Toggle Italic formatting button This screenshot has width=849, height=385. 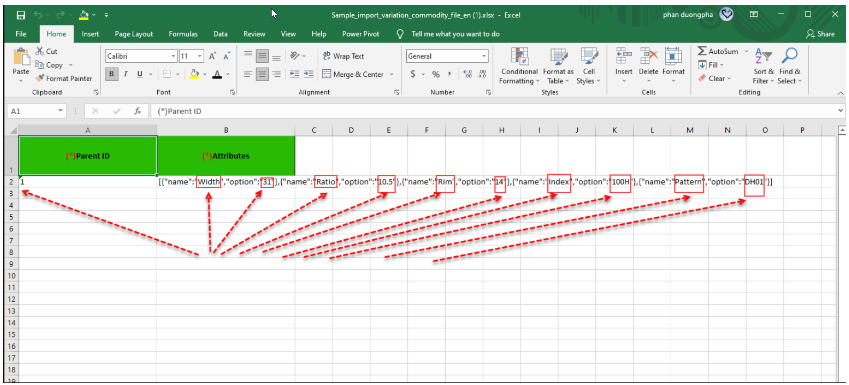pos(126,74)
